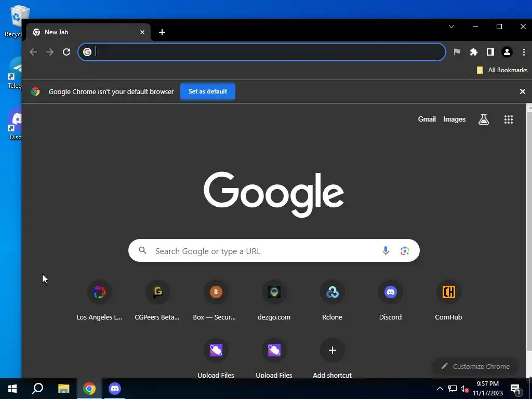Click the Search Google or type a URL box
Viewport: 532px width, 399px height.
tap(274, 251)
